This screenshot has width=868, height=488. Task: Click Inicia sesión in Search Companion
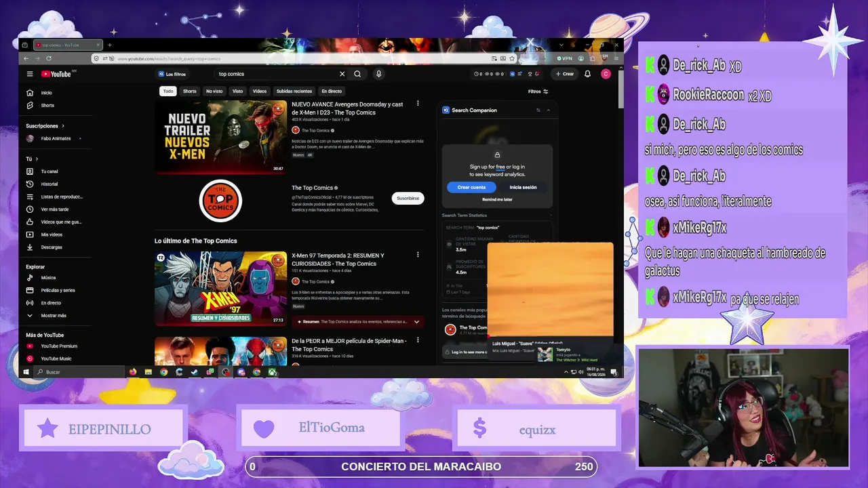523,187
